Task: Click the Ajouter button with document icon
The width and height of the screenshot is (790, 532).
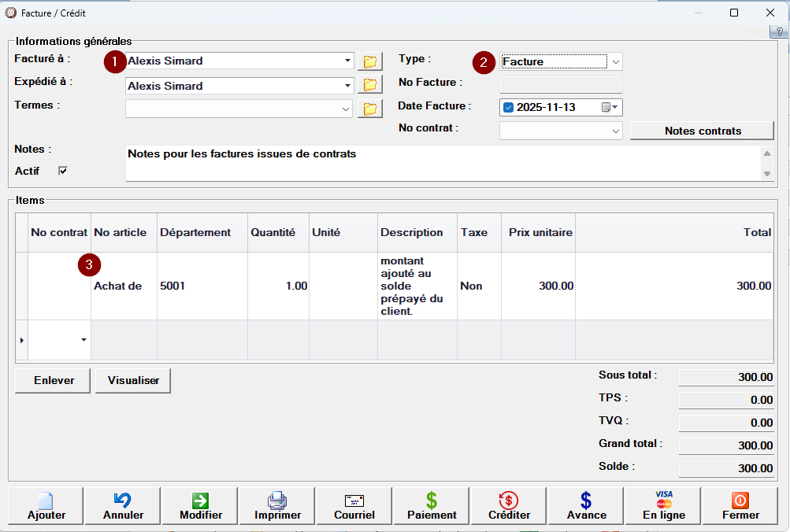Action: [46, 506]
